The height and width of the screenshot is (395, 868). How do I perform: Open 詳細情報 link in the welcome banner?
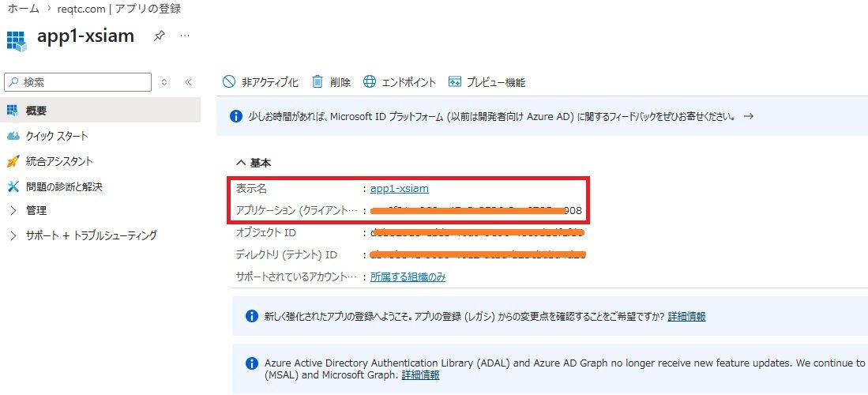coord(686,316)
